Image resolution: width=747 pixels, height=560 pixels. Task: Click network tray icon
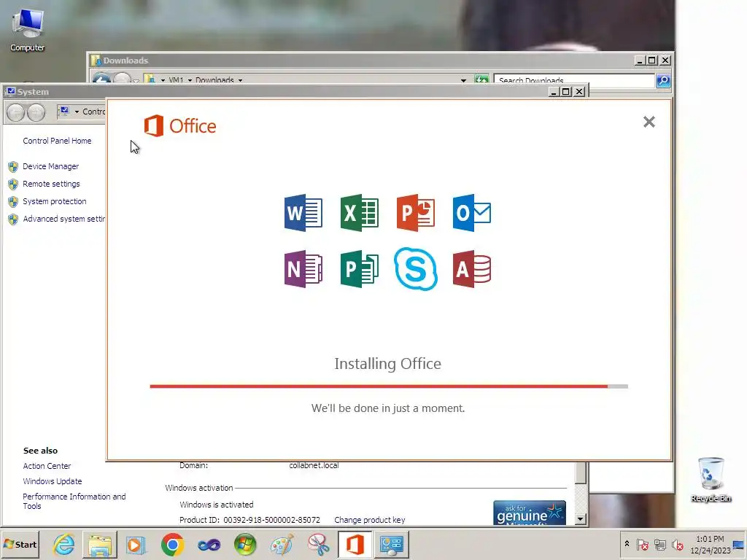pos(659,545)
